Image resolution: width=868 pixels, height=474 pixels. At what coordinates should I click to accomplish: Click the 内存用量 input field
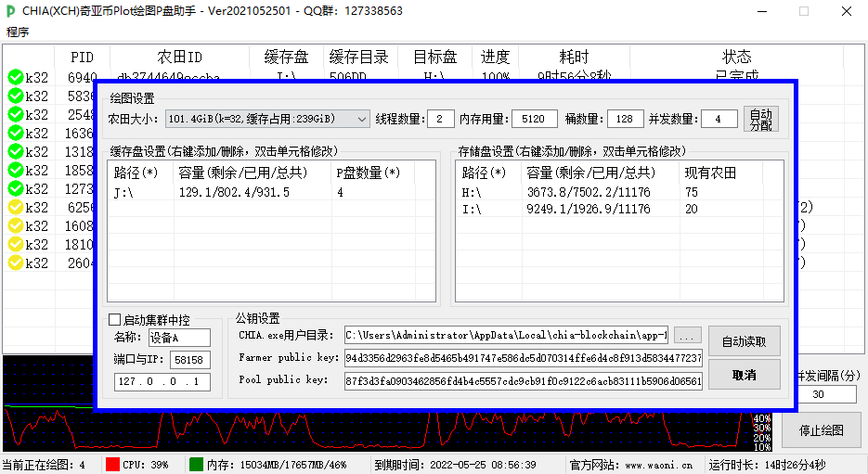click(x=534, y=119)
